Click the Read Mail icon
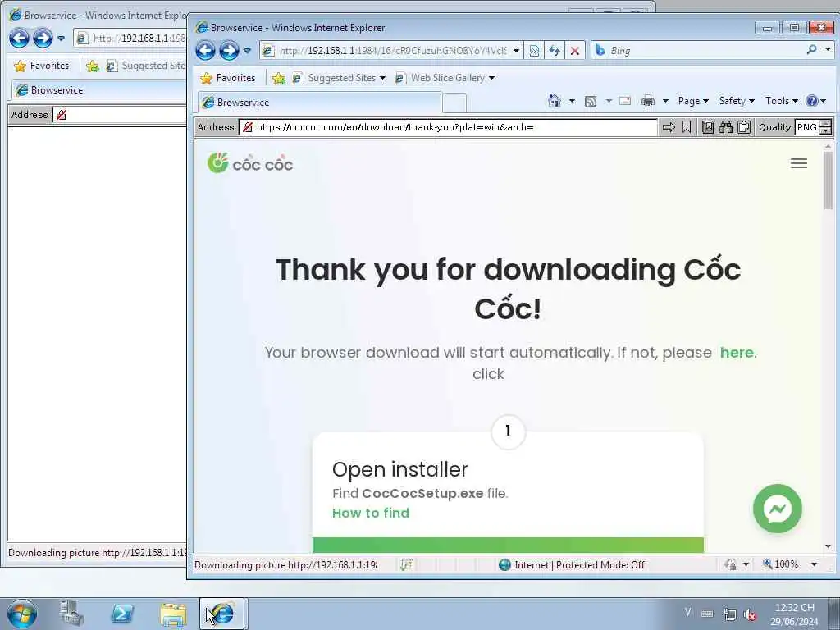The width and height of the screenshot is (840, 630). click(x=624, y=101)
